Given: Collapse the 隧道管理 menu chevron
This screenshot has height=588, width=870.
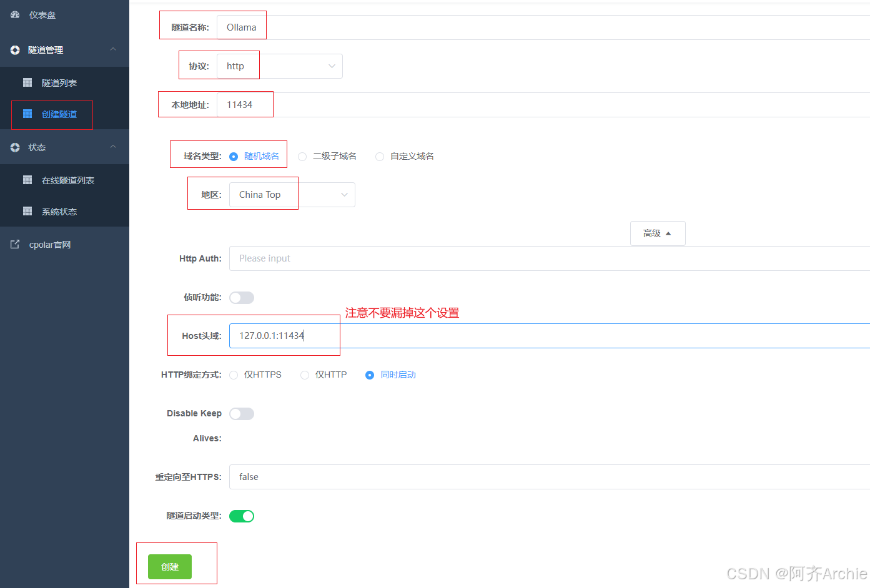Looking at the screenshot, I should pos(113,49).
